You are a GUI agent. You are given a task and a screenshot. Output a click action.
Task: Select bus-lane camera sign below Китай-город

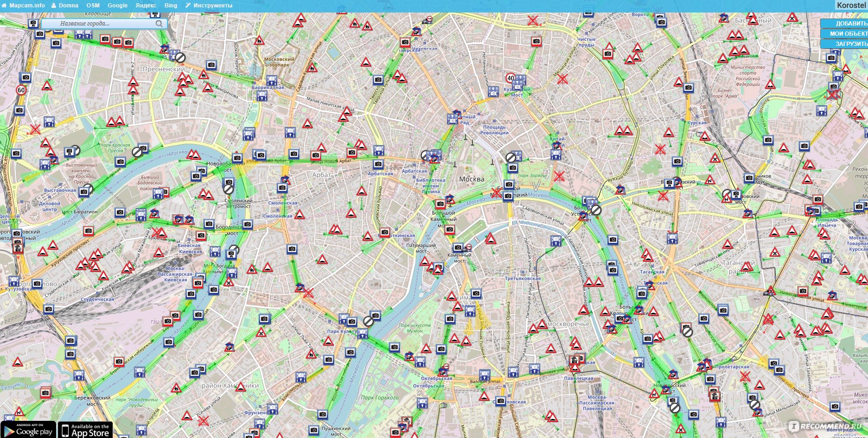click(x=556, y=154)
